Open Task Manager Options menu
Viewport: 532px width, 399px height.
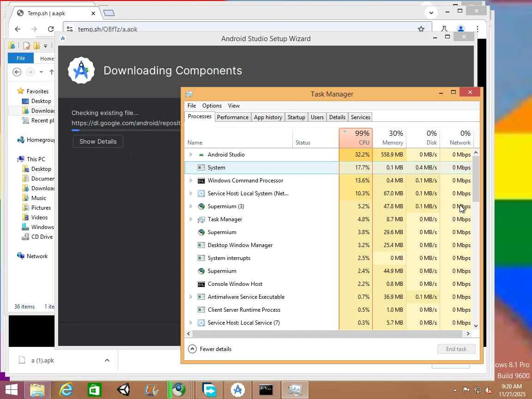tap(212, 105)
